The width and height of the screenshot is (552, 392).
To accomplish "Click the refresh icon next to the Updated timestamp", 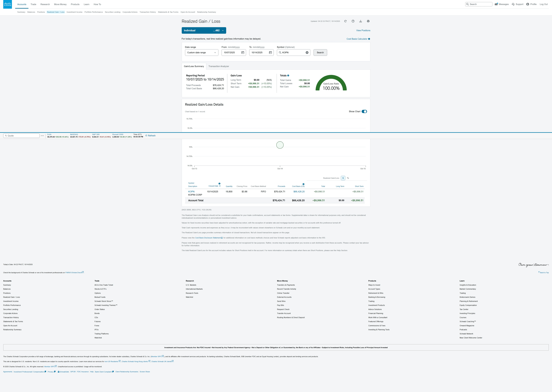I will pyautogui.click(x=345, y=21).
